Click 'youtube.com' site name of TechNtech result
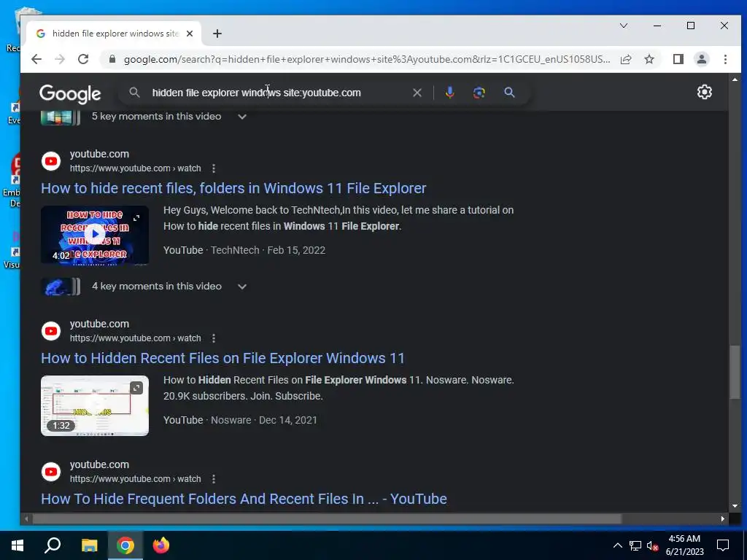 coord(99,154)
